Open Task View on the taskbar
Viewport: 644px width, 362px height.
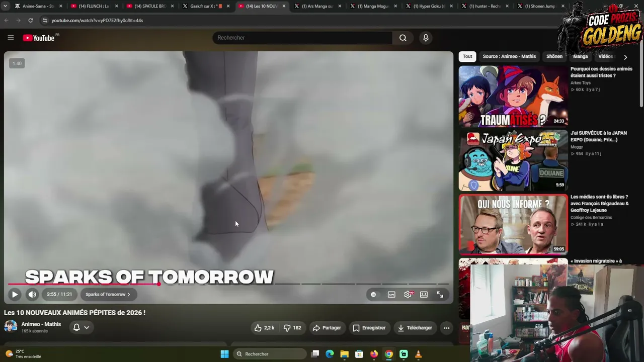[315, 354]
